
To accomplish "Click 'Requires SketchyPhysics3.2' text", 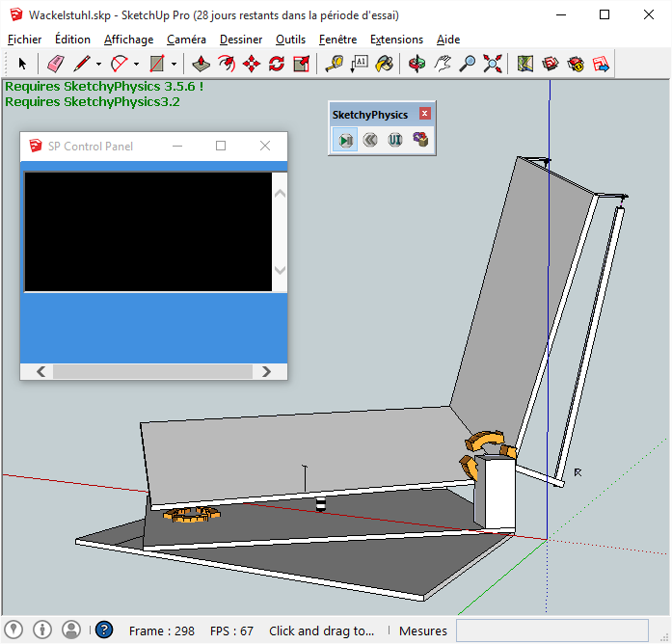I will click(93, 102).
